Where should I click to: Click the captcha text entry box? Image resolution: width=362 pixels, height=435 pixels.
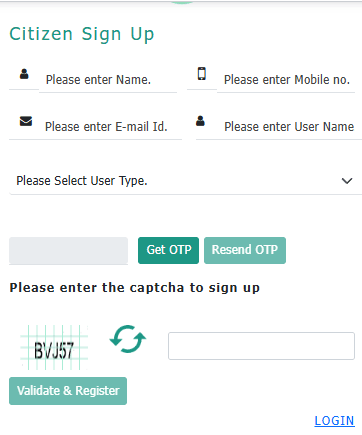261,346
